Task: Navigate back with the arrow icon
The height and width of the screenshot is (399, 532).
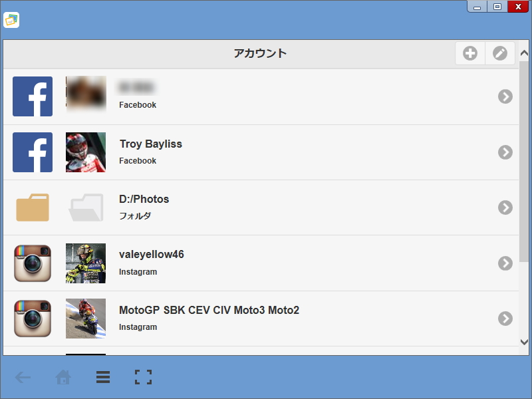Action: pyautogui.click(x=23, y=377)
